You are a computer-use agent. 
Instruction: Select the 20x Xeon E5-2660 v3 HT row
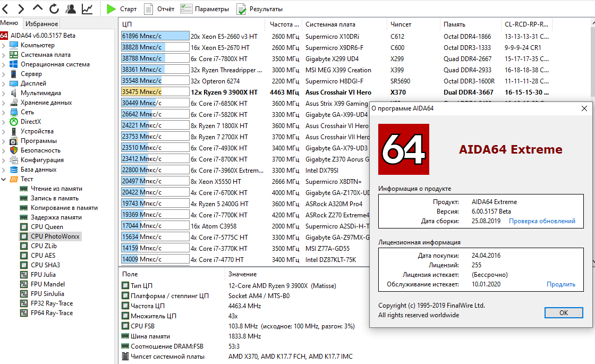[335, 36]
